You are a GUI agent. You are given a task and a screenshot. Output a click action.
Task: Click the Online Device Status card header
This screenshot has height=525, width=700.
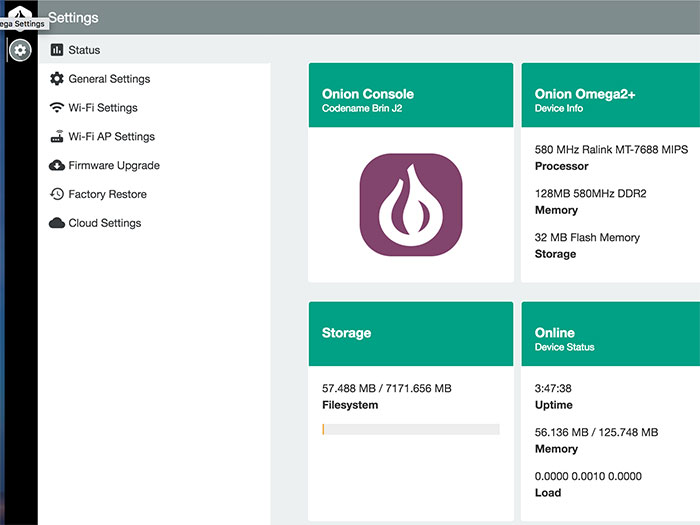(611, 334)
